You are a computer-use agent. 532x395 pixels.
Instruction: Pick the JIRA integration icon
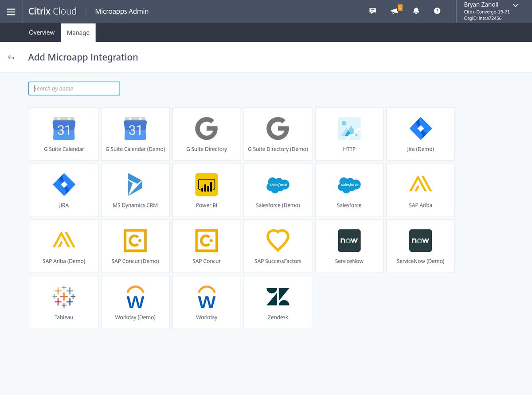(64, 184)
